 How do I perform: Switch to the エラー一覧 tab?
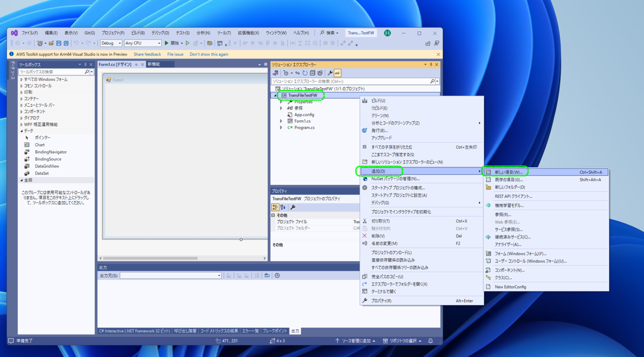250,331
